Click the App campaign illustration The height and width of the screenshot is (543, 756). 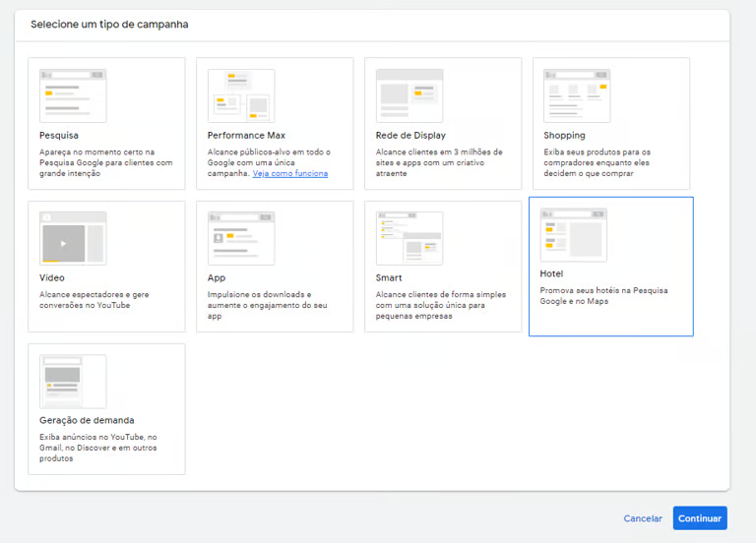(x=241, y=238)
